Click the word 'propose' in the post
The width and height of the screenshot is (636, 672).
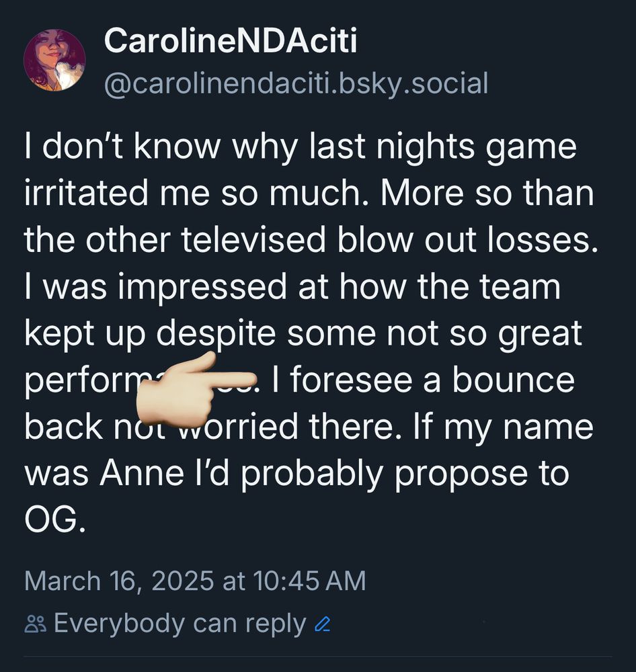coord(461,476)
